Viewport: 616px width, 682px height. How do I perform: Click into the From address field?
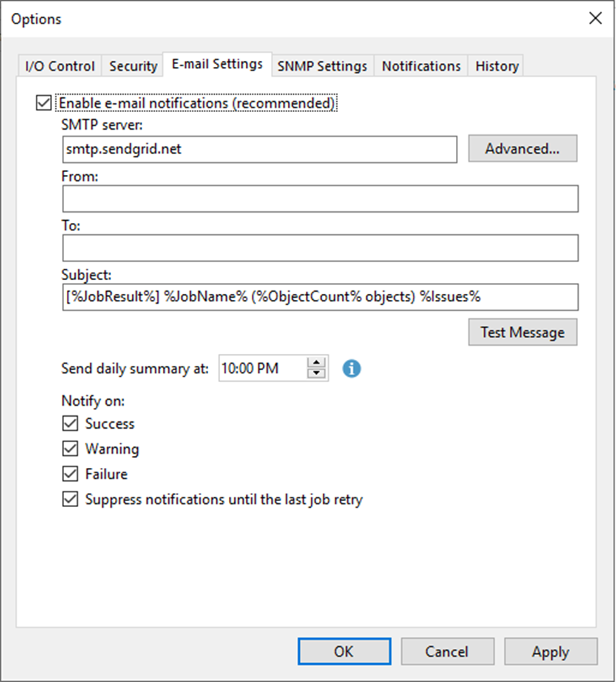[x=320, y=199]
